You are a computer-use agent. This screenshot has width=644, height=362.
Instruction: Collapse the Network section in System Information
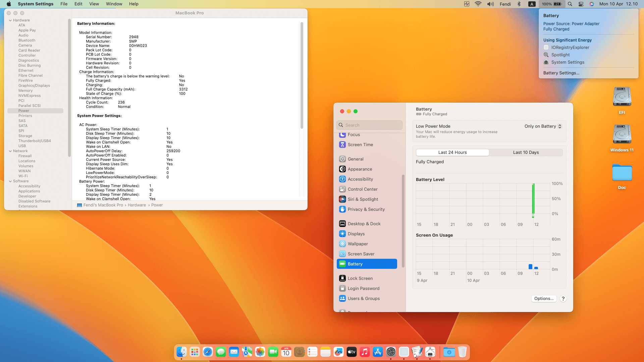(10, 151)
